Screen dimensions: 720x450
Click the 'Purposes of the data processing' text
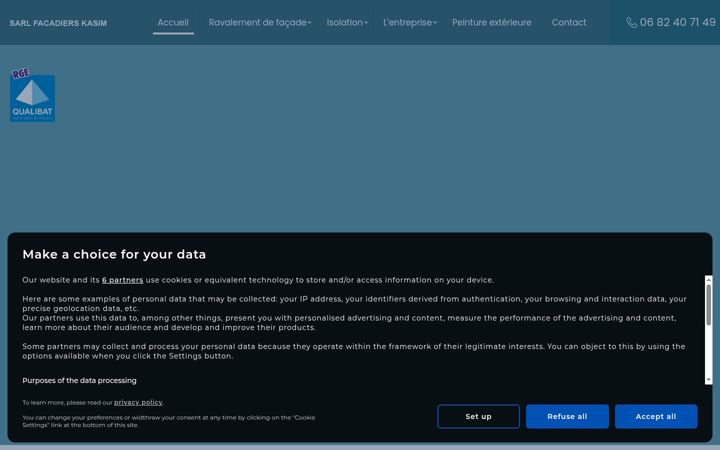coord(79,381)
